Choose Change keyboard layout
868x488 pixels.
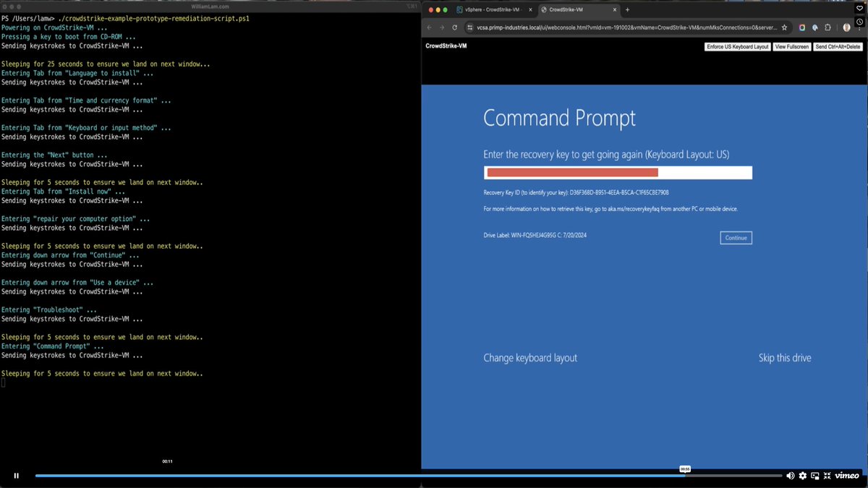pos(530,358)
